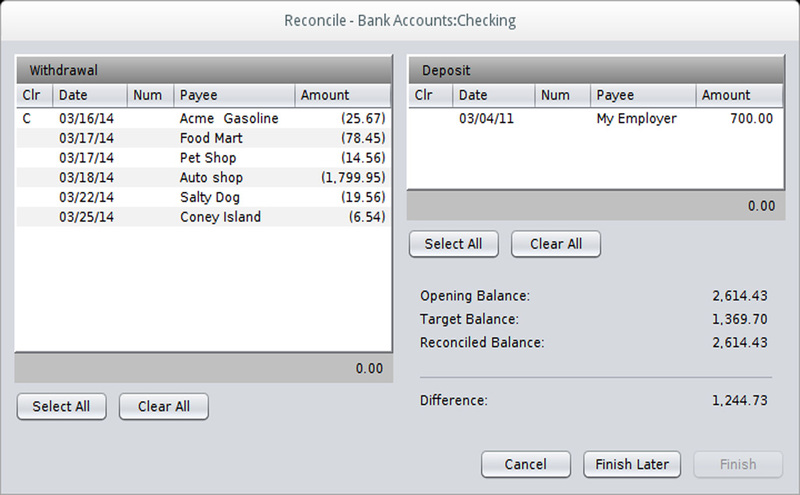This screenshot has height=495, width=800.
Task: Click Select All under the Deposit list
Action: point(454,244)
